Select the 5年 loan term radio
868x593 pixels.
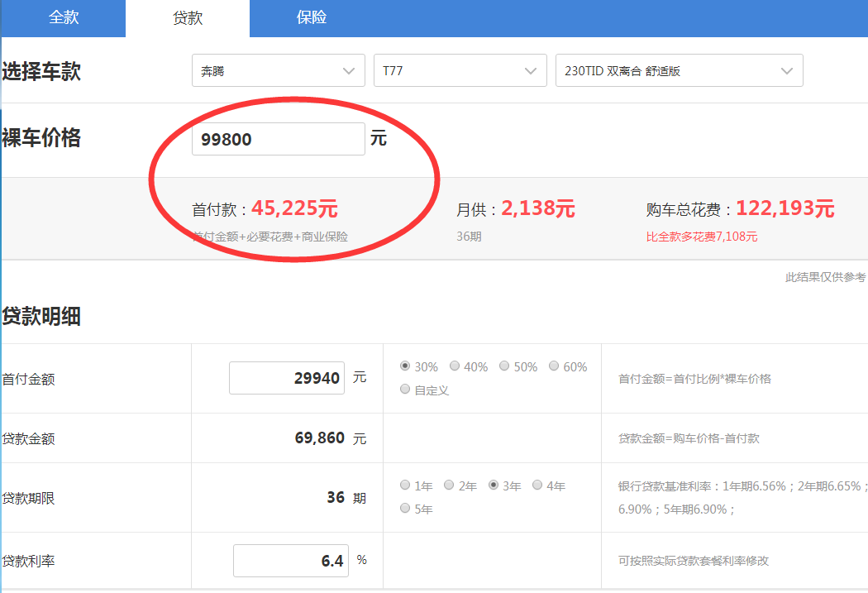coord(405,509)
